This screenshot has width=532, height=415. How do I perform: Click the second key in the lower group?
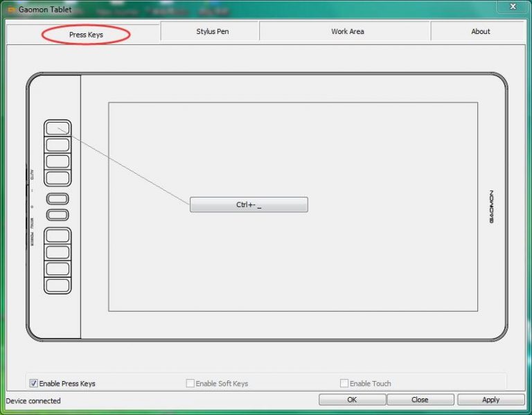point(57,252)
